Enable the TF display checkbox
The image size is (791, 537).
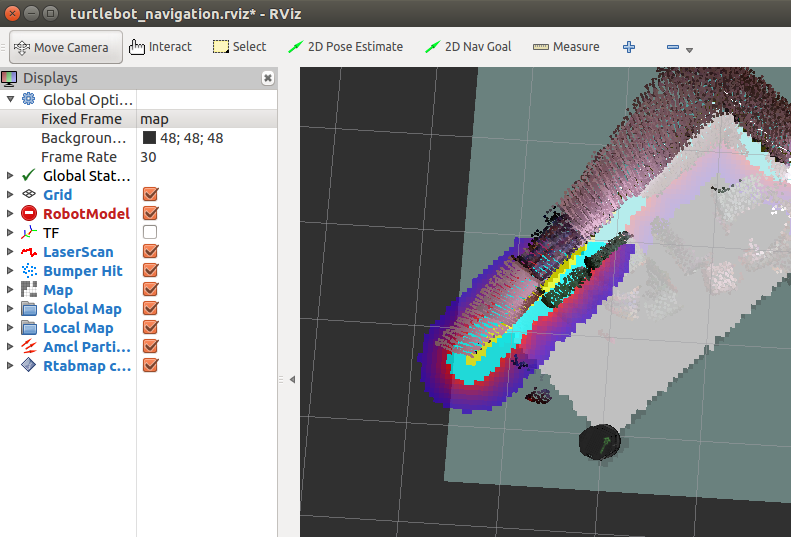[150, 233]
